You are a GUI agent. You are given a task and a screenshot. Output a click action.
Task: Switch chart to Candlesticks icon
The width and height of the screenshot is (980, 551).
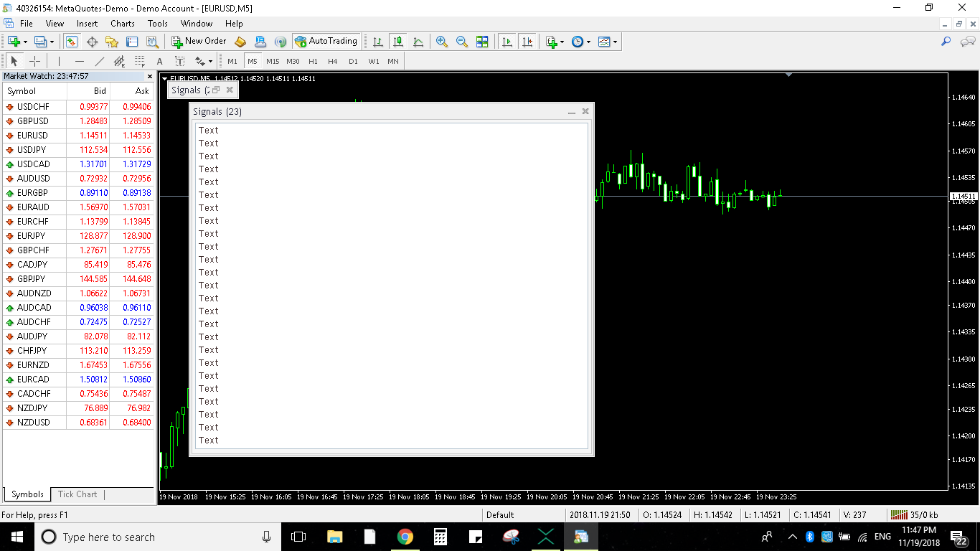pos(398,42)
